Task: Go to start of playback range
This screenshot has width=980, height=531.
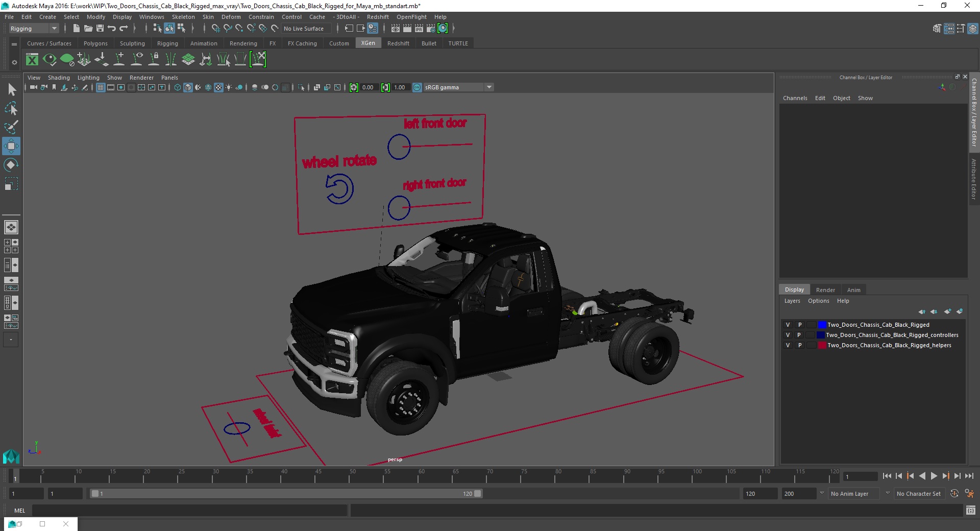Action: click(887, 476)
